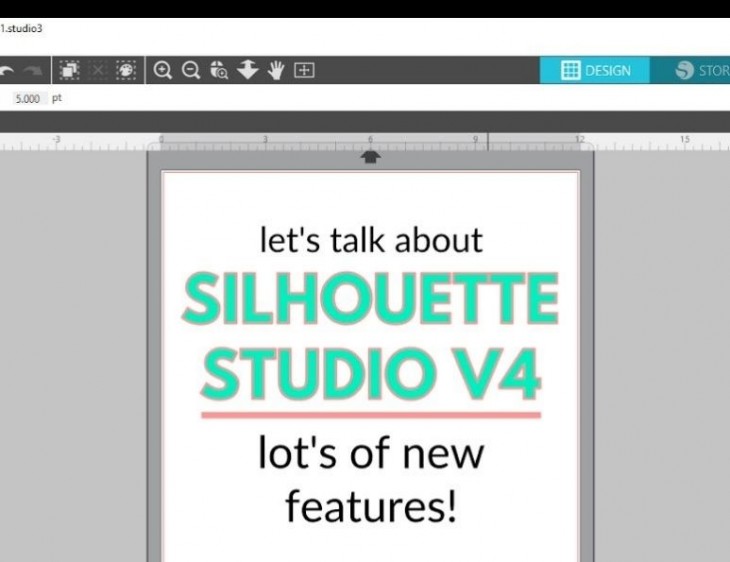This screenshot has height=562, width=730.
Task: Click the Zoom Out magnifier
Action: pyautogui.click(x=191, y=70)
